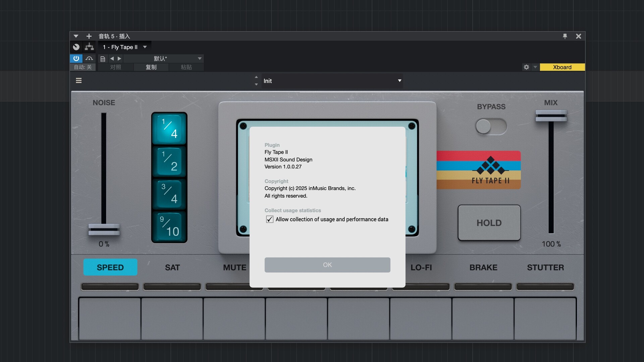The height and width of the screenshot is (362, 644).
Task: Expand the Init preset dropdown
Action: pyautogui.click(x=399, y=81)
